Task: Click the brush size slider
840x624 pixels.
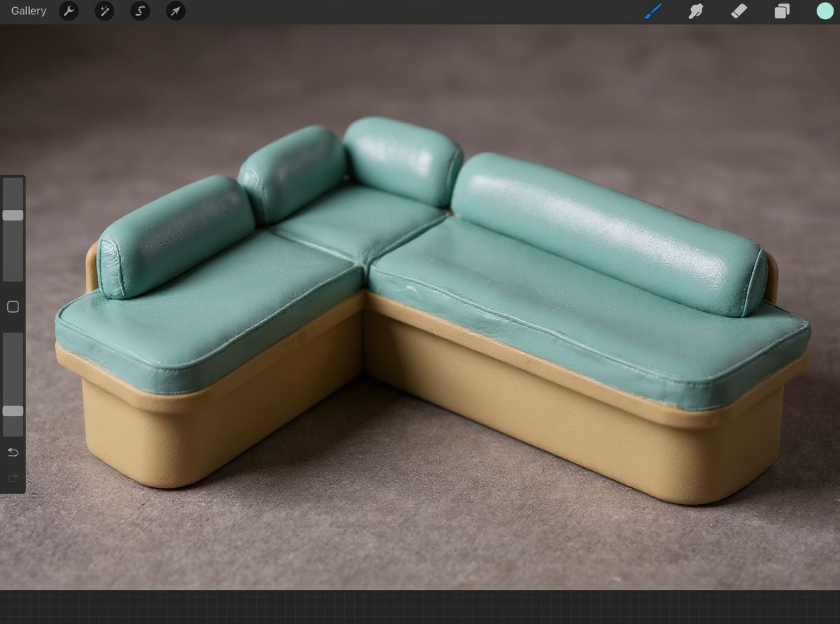Action: click(x=13, y=229)
